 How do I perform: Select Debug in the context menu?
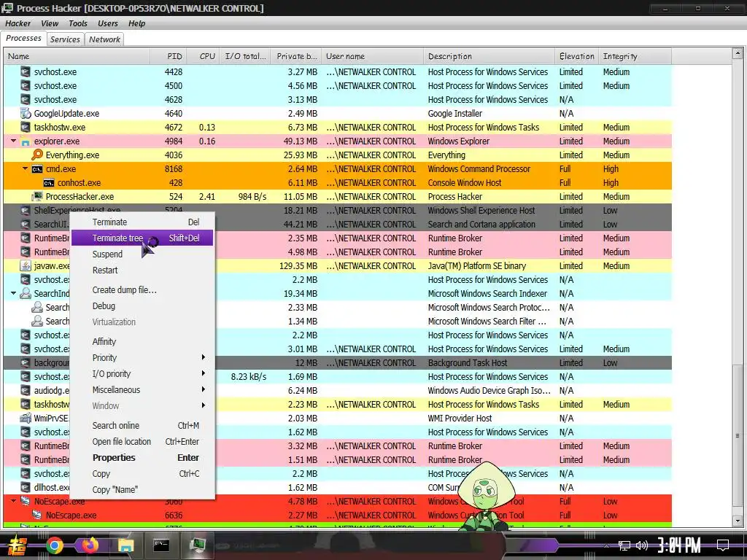142,306
